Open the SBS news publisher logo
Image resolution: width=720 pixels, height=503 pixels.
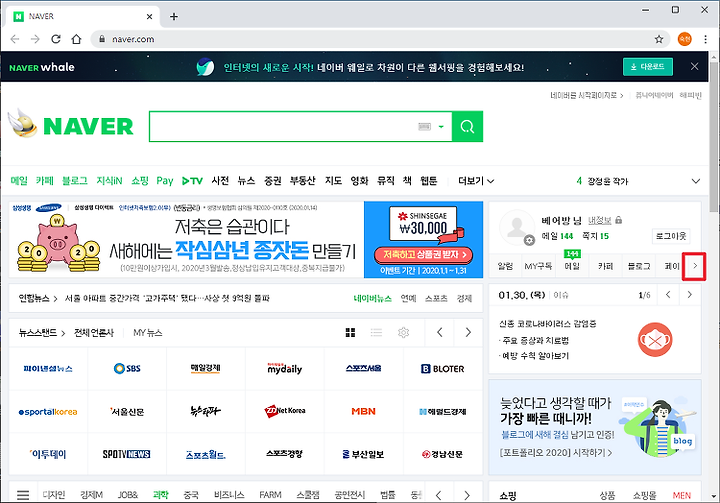pyautogui.click(x=127, y=368)
